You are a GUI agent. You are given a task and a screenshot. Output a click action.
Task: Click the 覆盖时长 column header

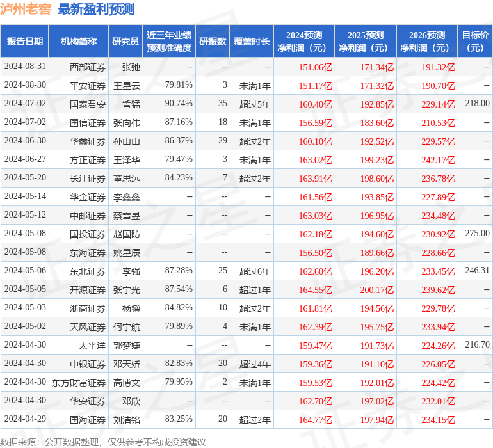click(x=252, y=41)
